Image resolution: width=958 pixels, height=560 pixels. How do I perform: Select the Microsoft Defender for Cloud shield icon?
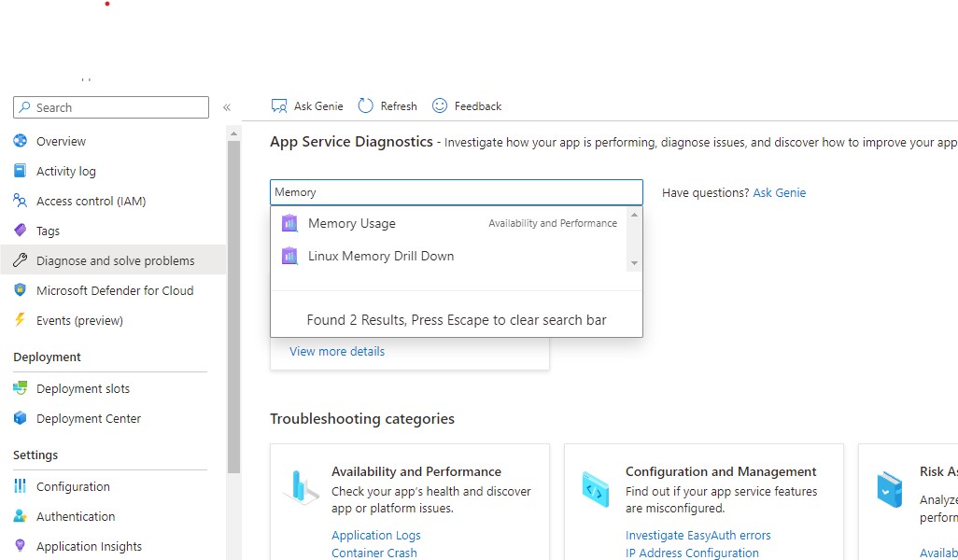pos(21,290)
